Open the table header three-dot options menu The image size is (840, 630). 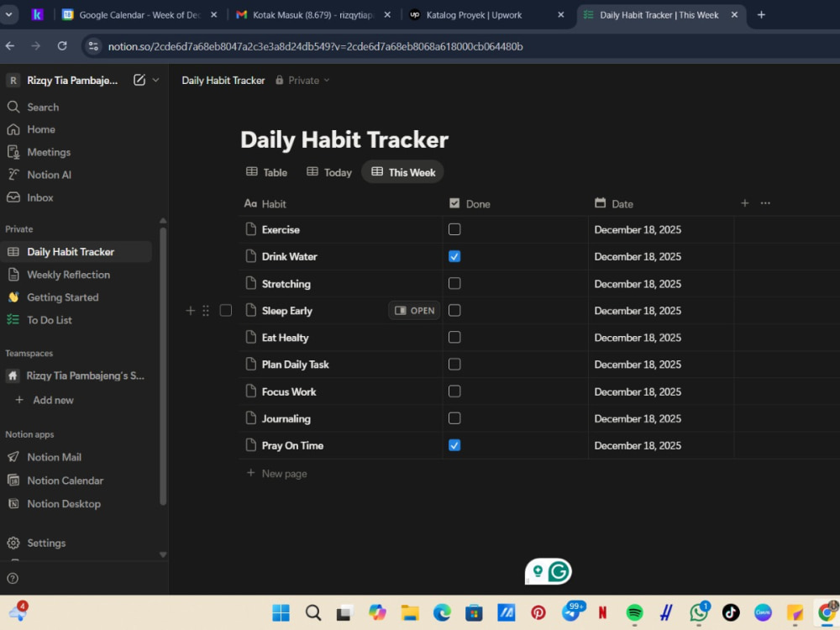(x=765, y=203)
